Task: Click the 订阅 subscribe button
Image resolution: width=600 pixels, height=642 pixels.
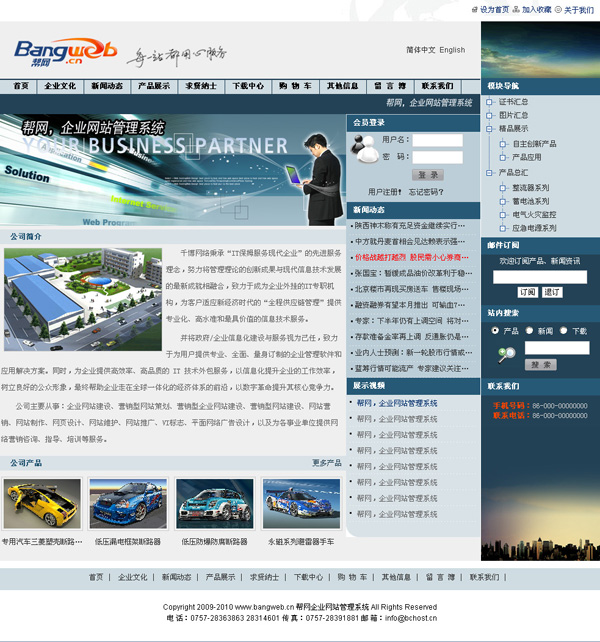Action: coord(526,292)
